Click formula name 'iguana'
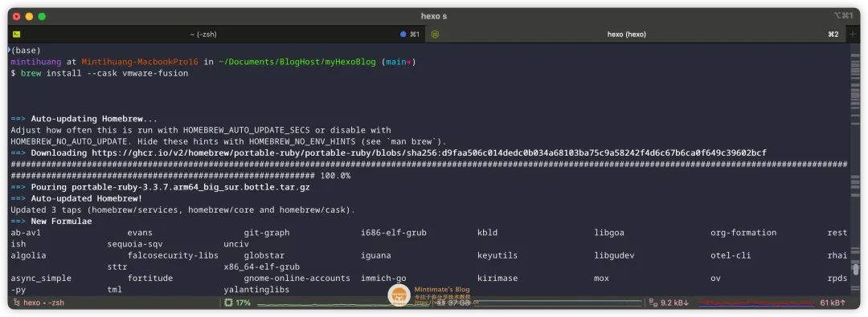Image resolution: width=868 pixels, height=317 pixels. 376,255
